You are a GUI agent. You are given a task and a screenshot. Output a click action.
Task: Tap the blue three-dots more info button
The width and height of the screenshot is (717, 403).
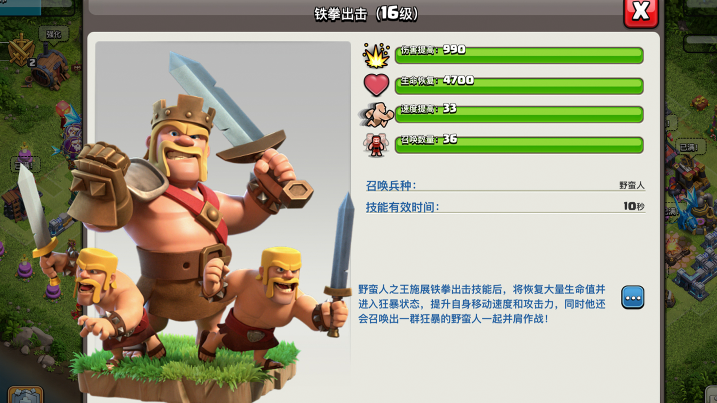click(633, 297)
